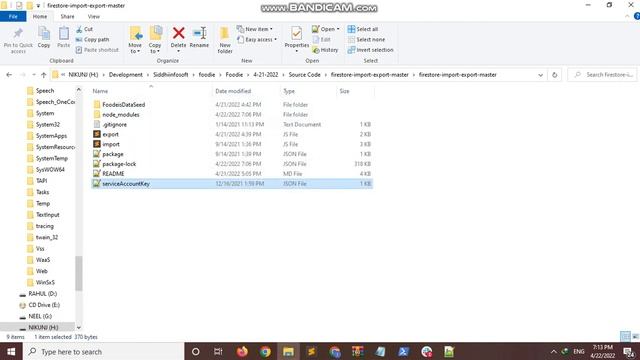Click the Paste ribbon icon

(x=64, y=38)
